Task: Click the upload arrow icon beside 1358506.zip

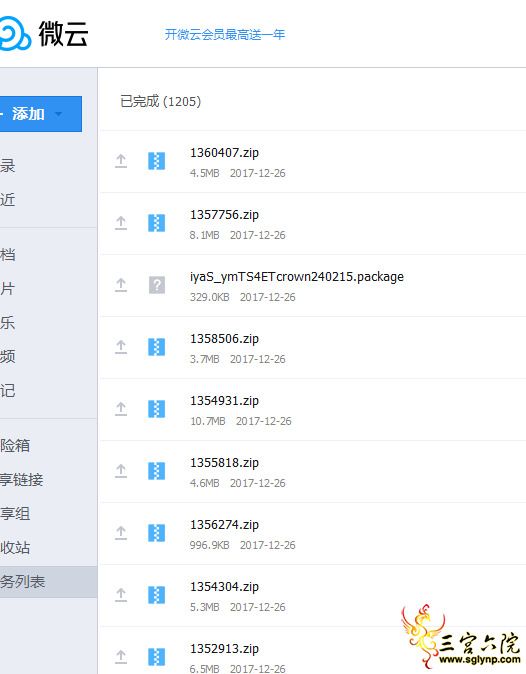Action: 121,347
